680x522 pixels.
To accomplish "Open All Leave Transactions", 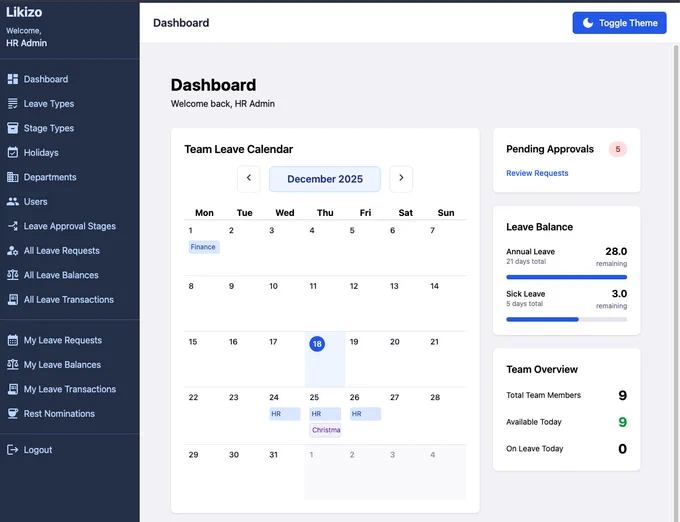I will 70,300.
